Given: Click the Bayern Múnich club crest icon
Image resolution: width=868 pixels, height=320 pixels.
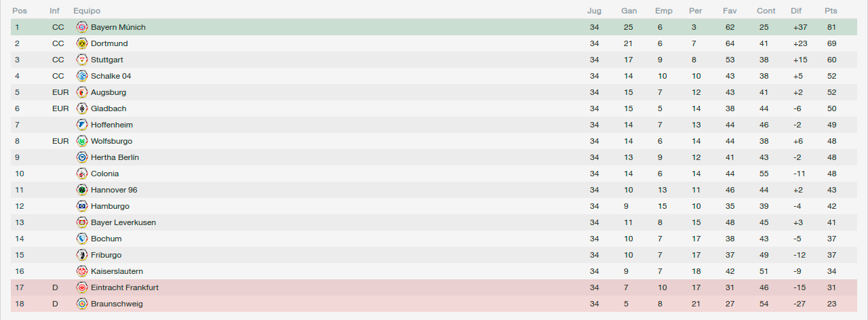Looking at the screenshot, I should coord(82,27).
